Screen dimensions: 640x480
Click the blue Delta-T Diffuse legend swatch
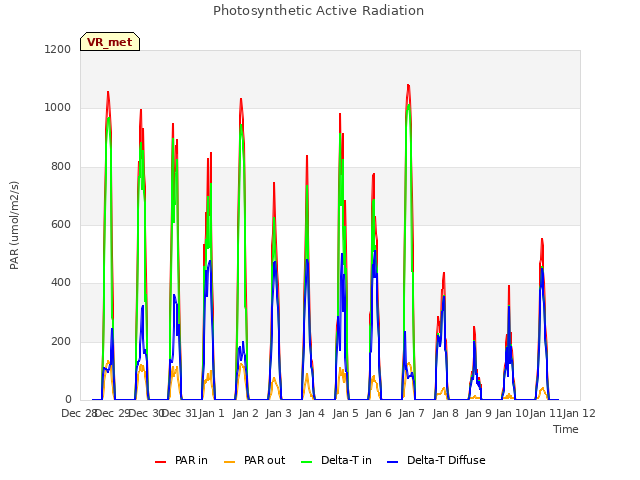coord(393,462)
